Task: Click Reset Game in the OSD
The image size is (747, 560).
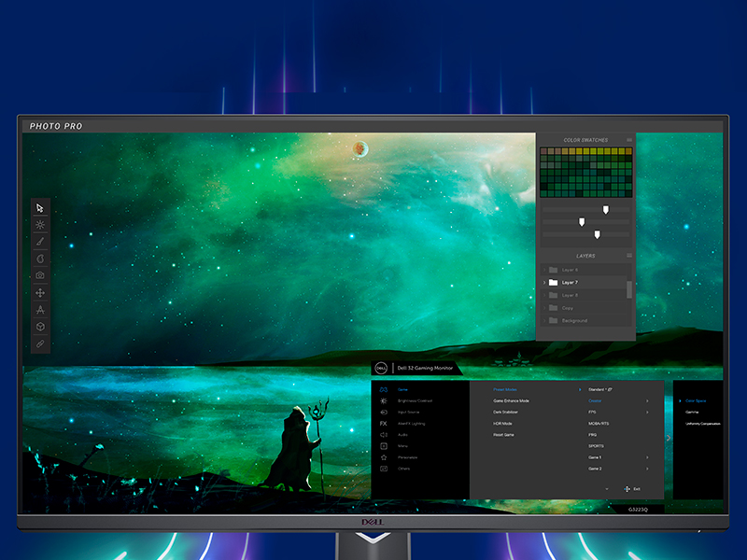Action: click(x=505, y=434)
